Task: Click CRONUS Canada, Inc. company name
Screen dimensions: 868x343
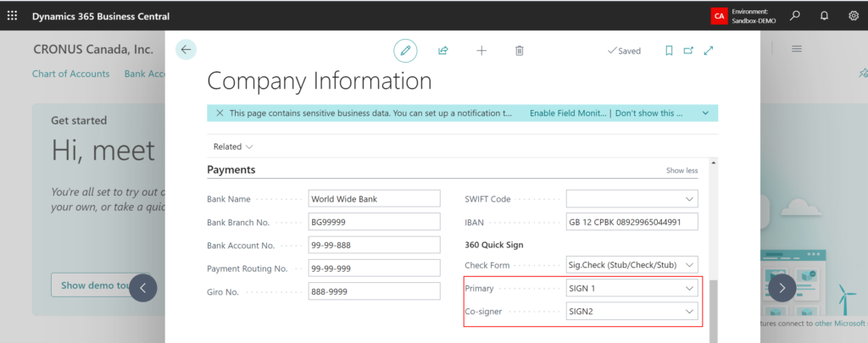Action: pos(93,49)
